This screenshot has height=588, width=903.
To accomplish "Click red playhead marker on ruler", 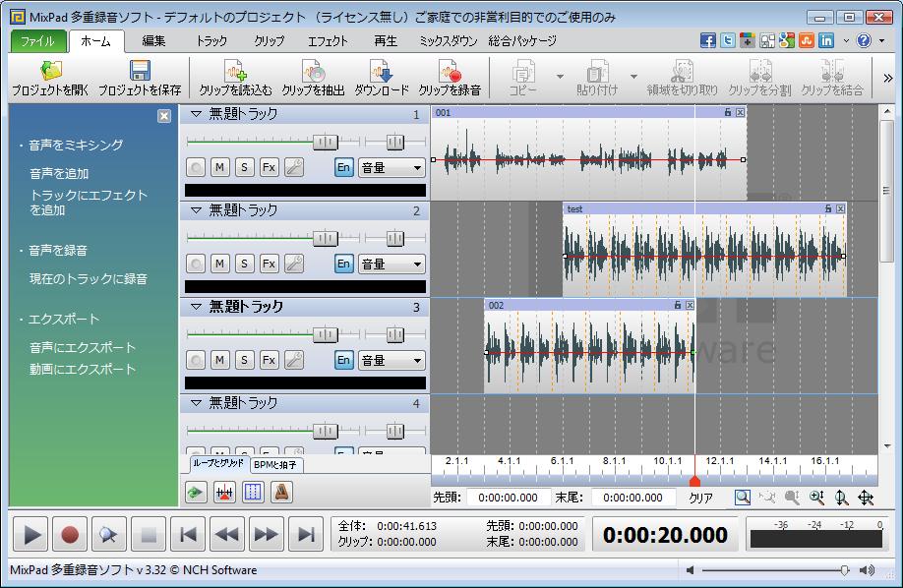I will click(694, 480).
